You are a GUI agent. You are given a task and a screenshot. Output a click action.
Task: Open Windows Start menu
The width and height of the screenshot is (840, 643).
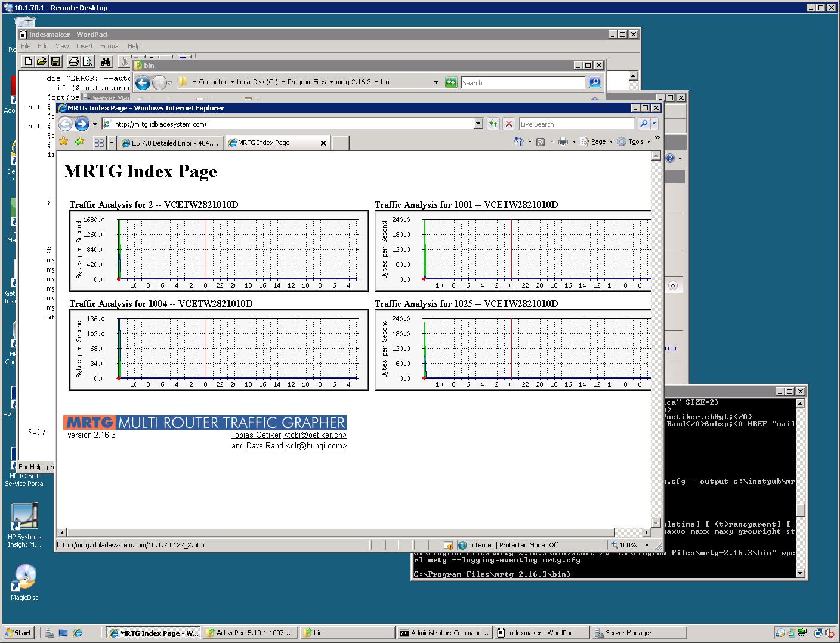18,633
